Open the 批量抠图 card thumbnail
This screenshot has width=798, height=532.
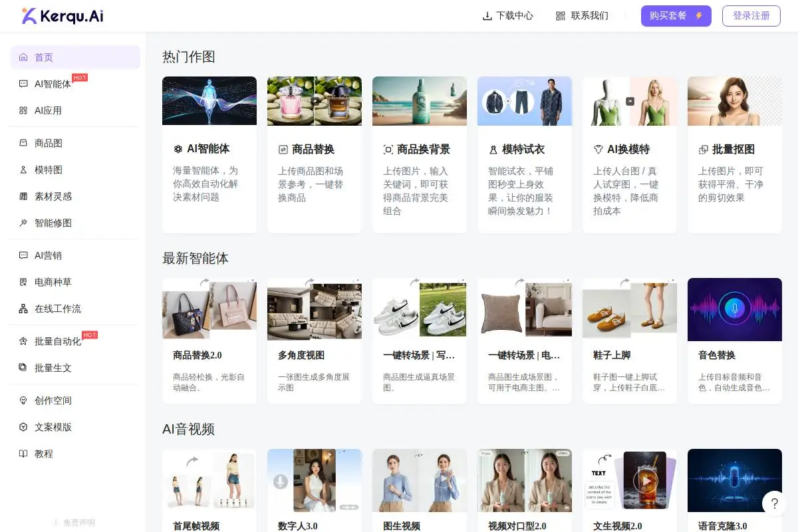click(x=735, y=101)
